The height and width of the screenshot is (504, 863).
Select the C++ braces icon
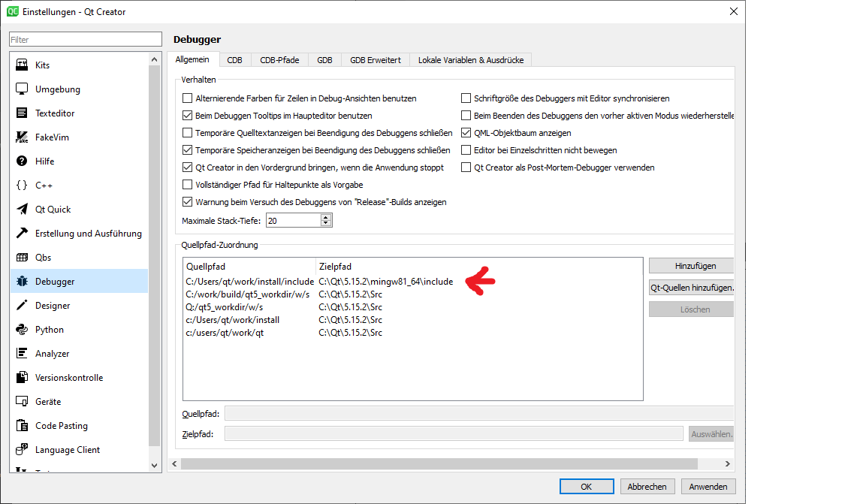click(22, 185)
